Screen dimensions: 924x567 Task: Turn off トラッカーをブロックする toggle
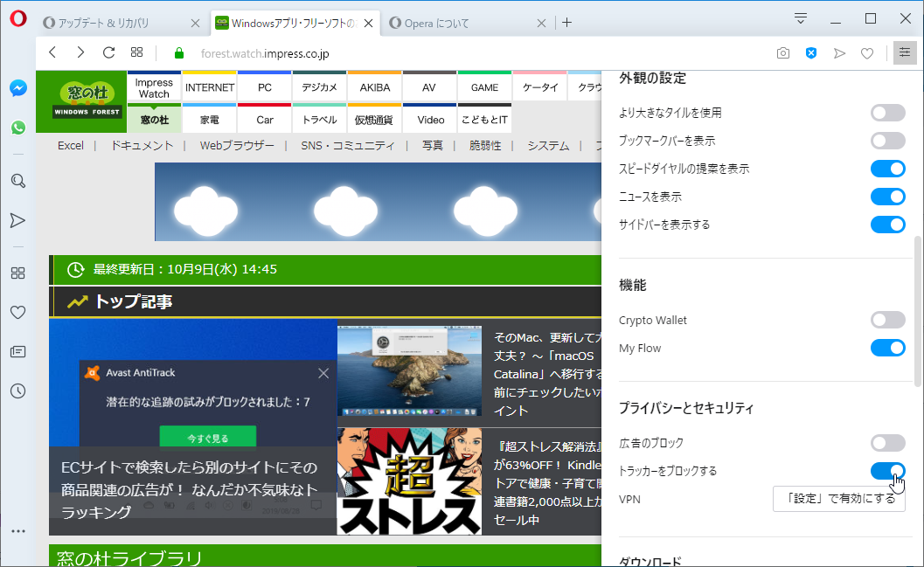pyautogui.click(x=888, y=471)
